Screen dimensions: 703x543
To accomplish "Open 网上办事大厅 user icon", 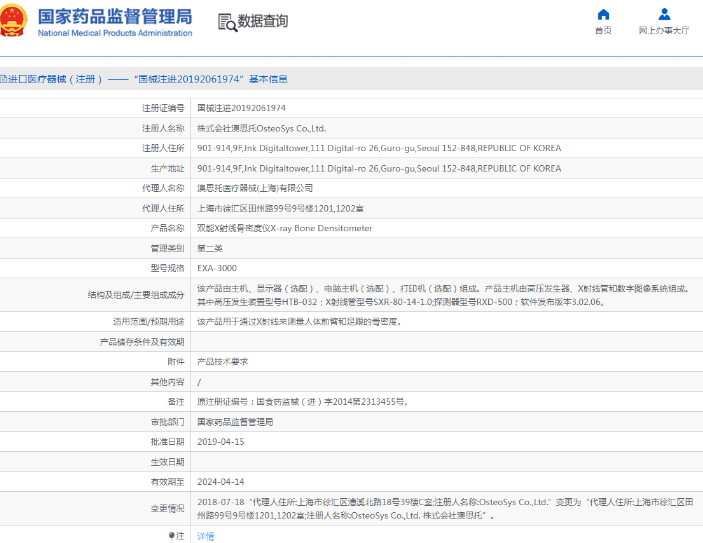I will [664, 15].
